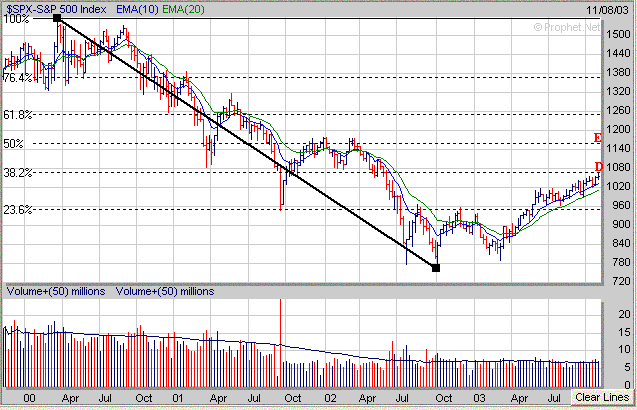Screen dimensions: 637x410
Task: Click the 61.8% retracement label
Action: point(17,115)
